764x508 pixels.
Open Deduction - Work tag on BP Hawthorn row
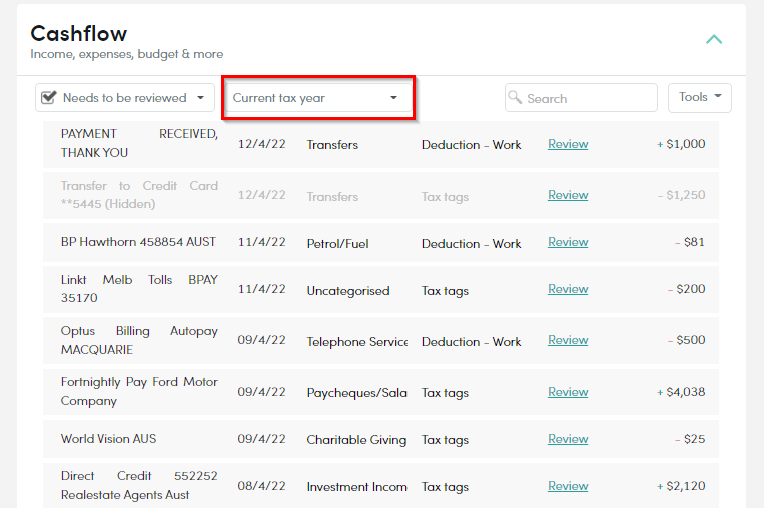click(472, 244)
